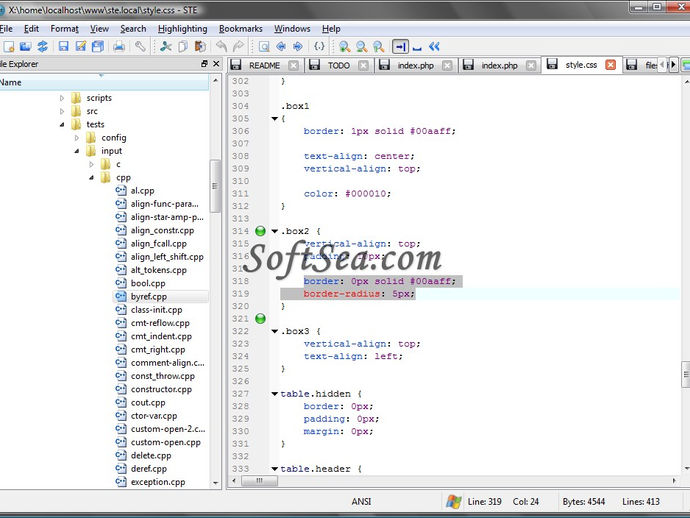Select exception.cpp in file tree
690x518 pixels.
point(158,482)
